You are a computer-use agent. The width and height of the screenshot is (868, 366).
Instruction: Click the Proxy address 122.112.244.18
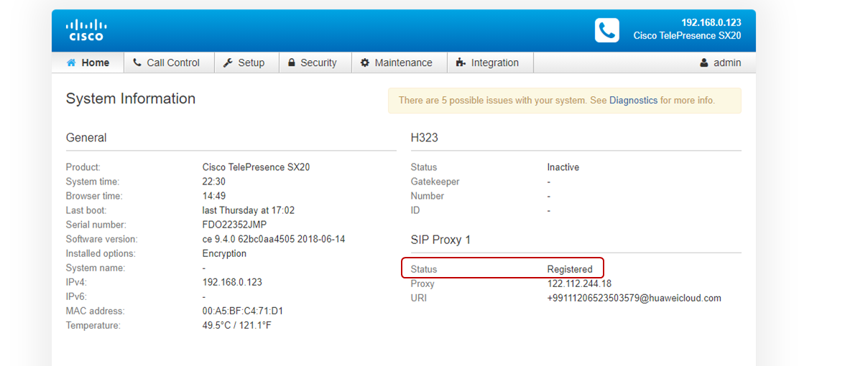click(579, 283)
